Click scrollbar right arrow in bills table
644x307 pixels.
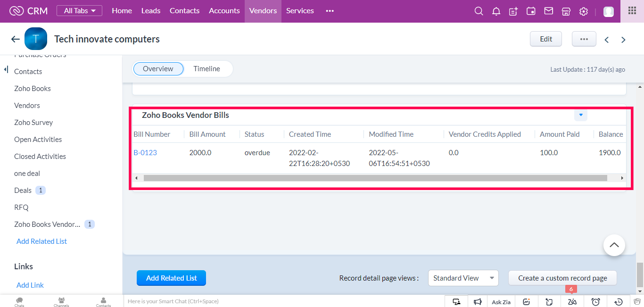[622, 178]
